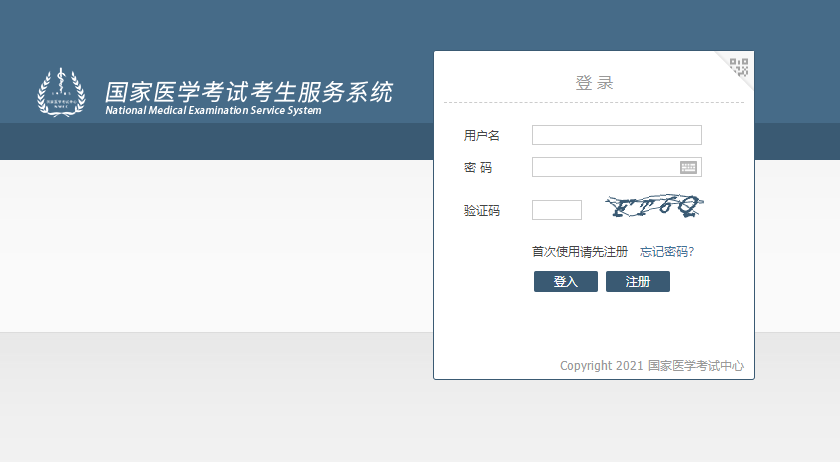
Task: Click the medical exam center emblem logo
Action: 62,92
